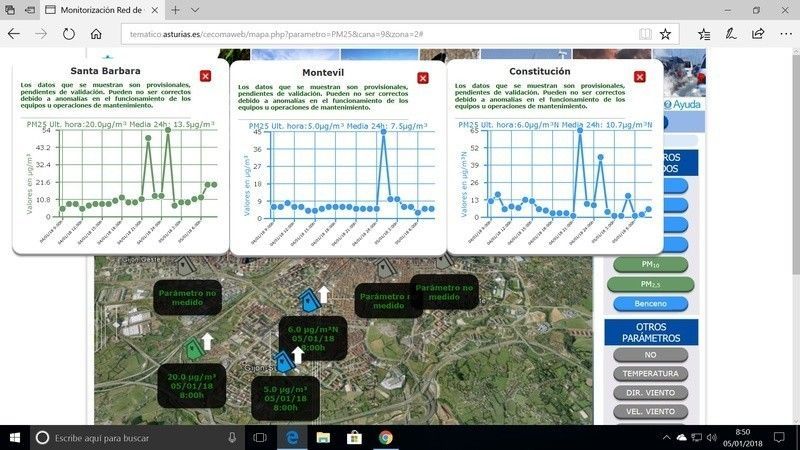
Task: Select the PM2.5 parameter button
Action: [647, 284]
